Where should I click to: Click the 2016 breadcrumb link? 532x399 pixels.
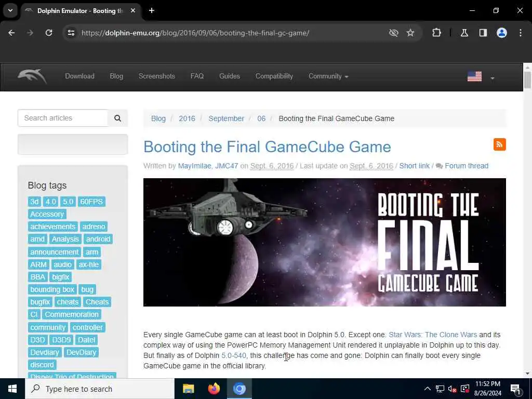(x=187, y=119)
